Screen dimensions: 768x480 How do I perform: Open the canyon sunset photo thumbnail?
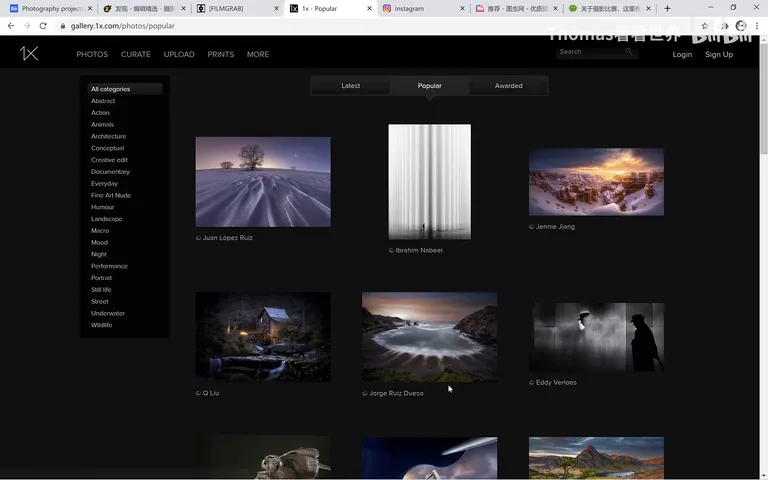coord(596,182)
